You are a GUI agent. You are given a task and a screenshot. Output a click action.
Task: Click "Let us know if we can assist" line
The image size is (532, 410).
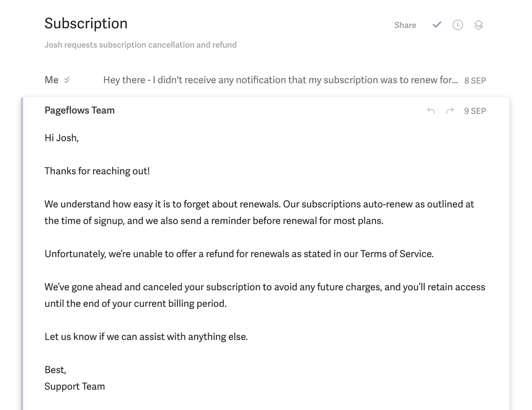click(146, 337)
